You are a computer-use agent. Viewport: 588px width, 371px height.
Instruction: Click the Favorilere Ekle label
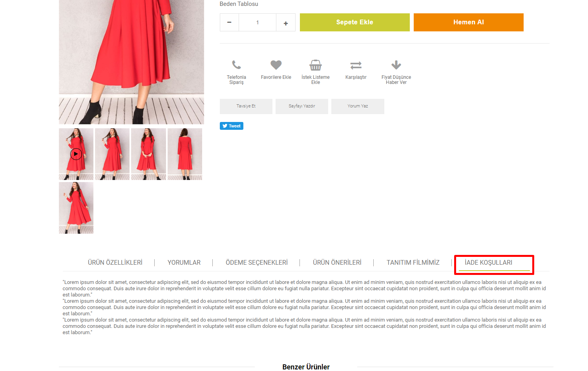(x=276, y=77)
